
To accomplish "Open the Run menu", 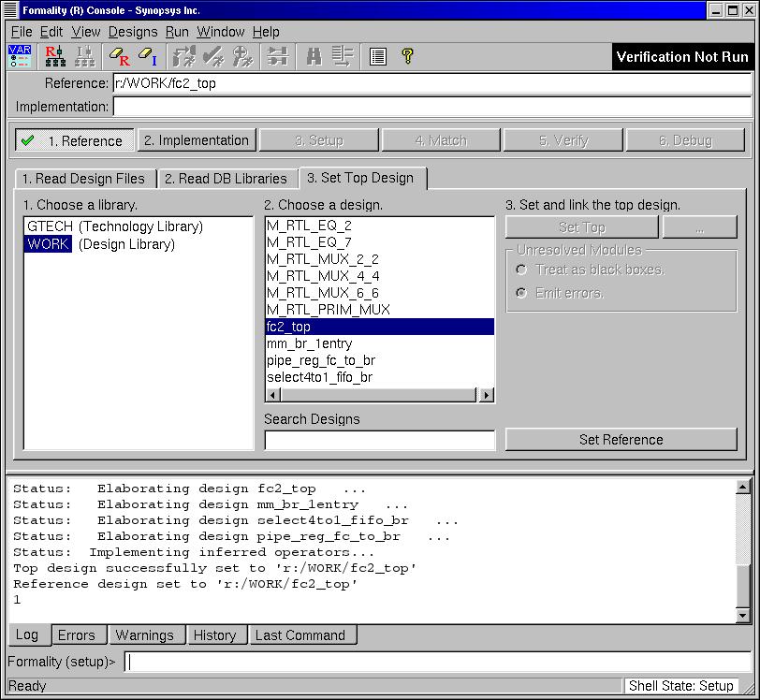I will (x=177, y=32).
